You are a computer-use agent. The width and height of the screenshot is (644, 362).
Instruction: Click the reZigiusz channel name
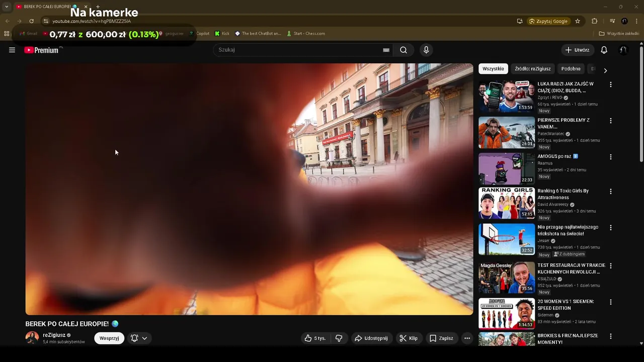54,335
